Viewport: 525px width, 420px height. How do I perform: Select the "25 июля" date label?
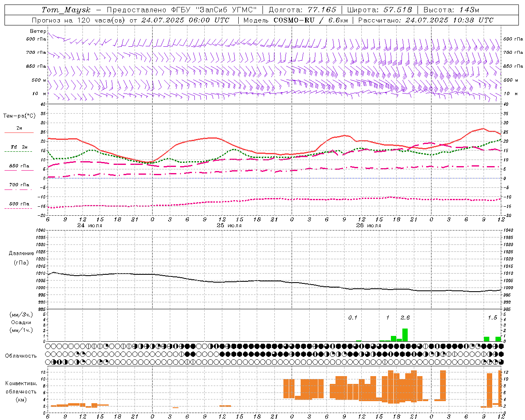tap(229, 226)
